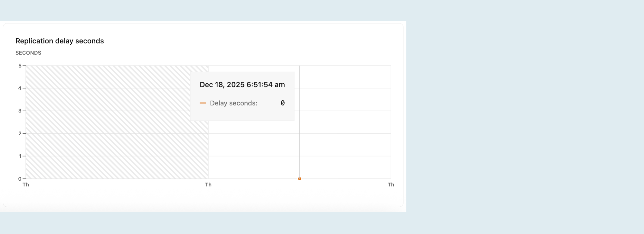Click the middle Th x-axis label

pos(208,184)
